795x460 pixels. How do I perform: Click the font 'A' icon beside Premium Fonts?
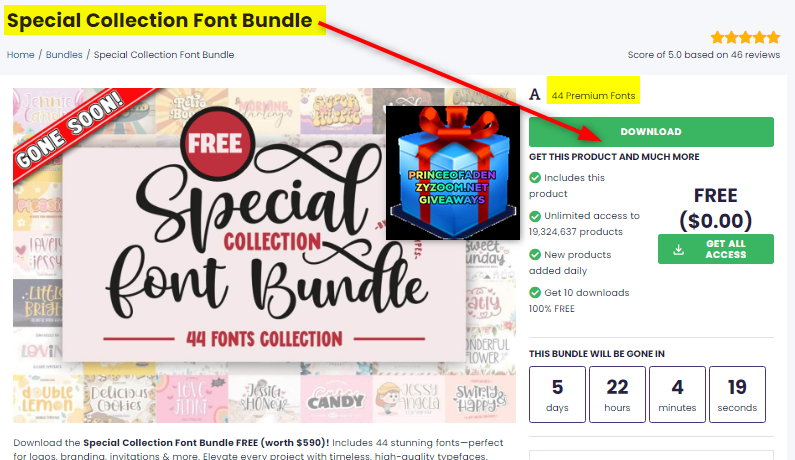[534, 95]
